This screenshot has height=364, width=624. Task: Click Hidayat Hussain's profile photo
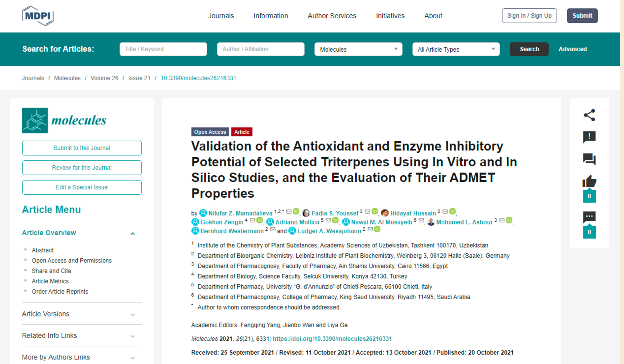click(384, 213)
